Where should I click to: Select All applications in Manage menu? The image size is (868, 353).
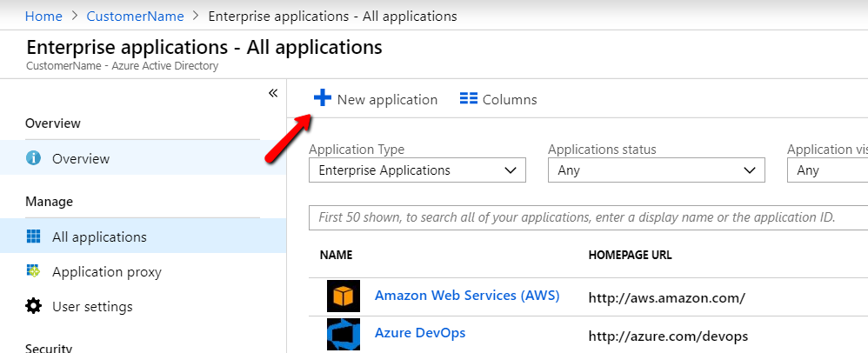click(x=99, y=236)
